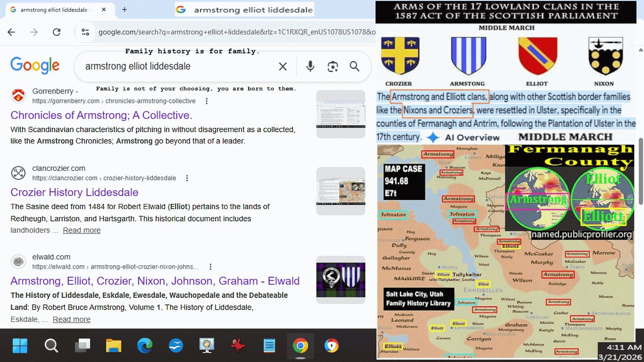Open the elwald.com result options menu
Viewport: 644px width, 362px height.
pyautogui.click(x=210, y=267)
